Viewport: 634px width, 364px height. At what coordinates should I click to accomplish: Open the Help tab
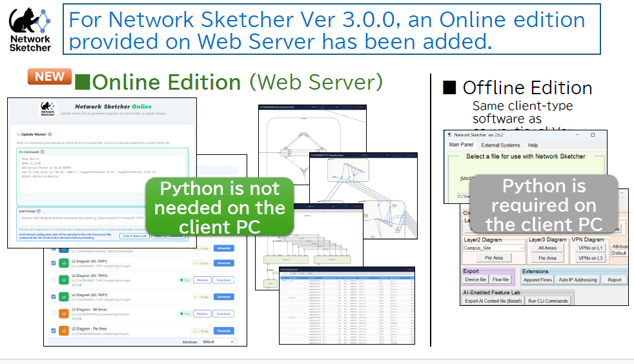coord(533,145)
